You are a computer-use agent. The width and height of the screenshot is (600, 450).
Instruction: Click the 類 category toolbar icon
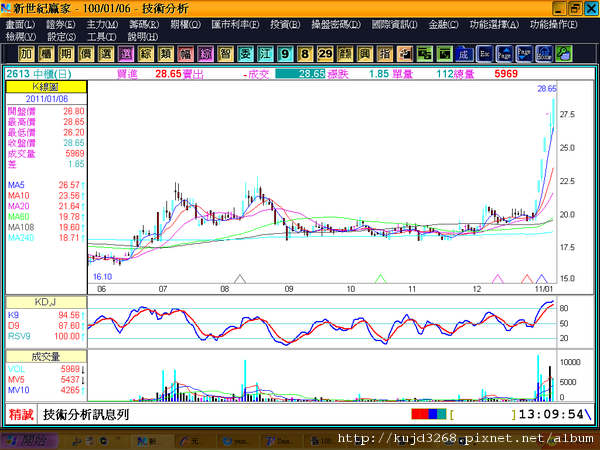pos(165,54)
